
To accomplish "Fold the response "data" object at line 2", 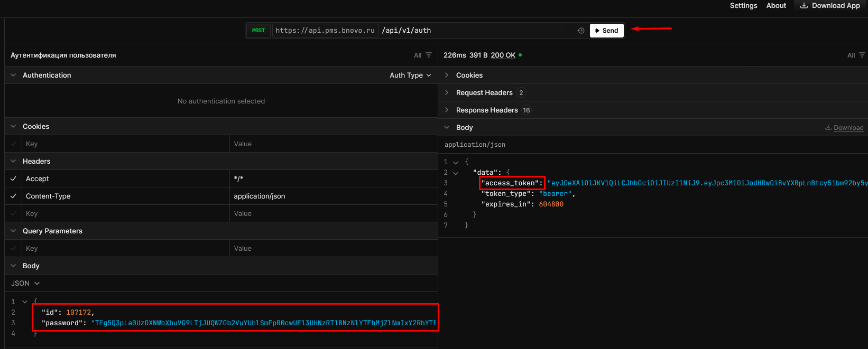I will pos(456,173).
